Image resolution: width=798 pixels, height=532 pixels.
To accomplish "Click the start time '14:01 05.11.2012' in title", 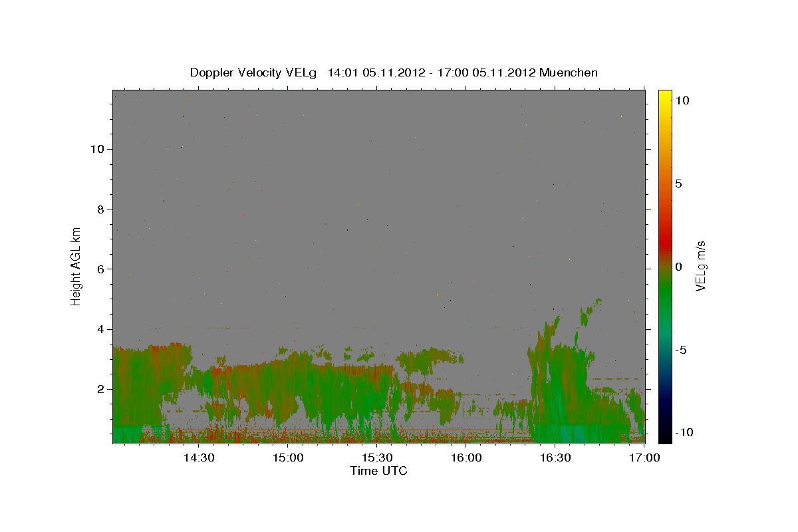I will coord(376,72).
